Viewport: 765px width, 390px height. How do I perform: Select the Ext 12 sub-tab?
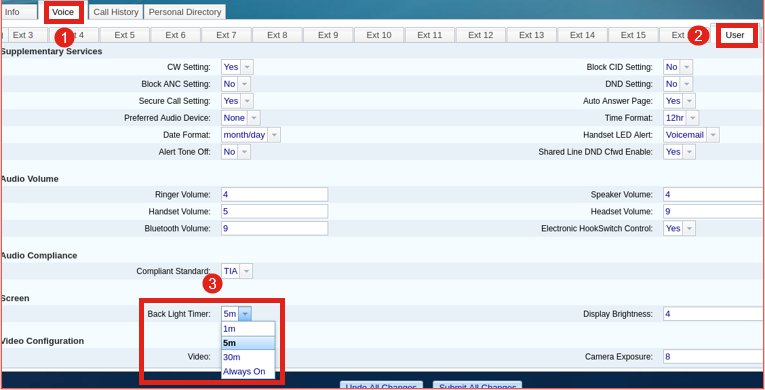pos(481,35)
